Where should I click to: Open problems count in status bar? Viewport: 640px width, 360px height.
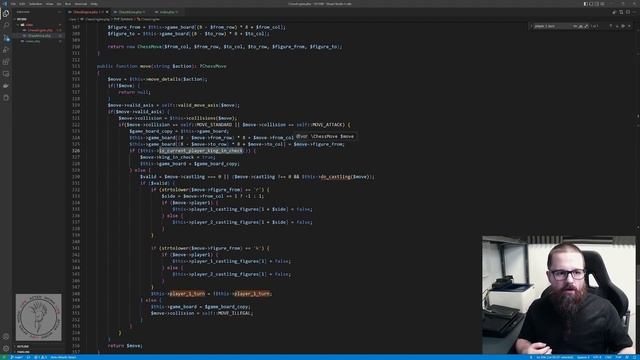tap(40, 357)
